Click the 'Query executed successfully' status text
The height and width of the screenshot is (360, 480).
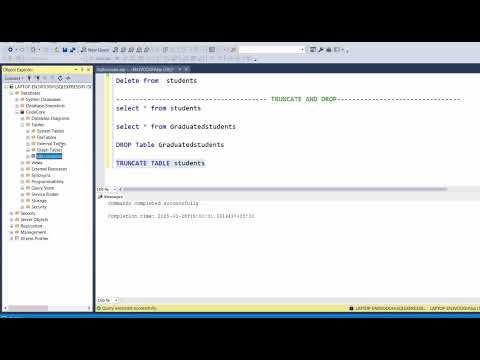[x=129, y=308]
